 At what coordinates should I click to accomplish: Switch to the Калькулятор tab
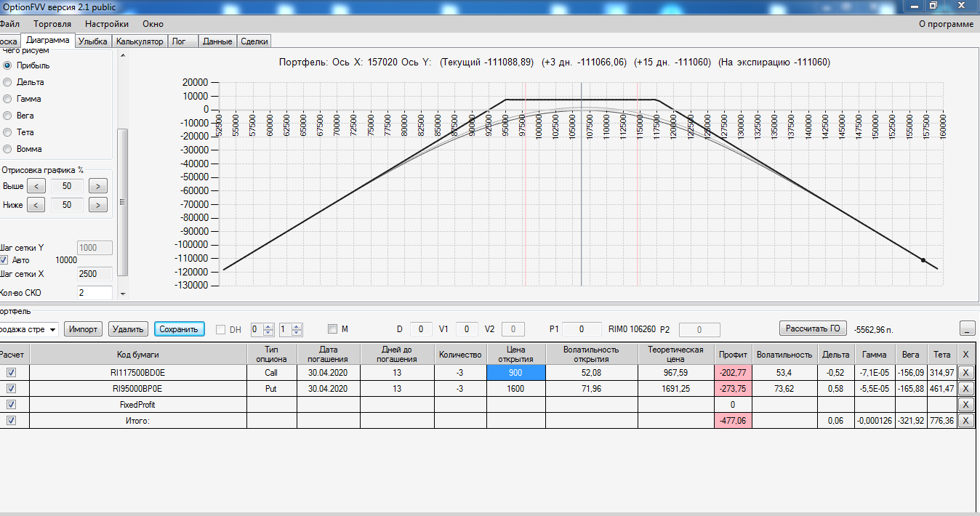tap(140, 41)
